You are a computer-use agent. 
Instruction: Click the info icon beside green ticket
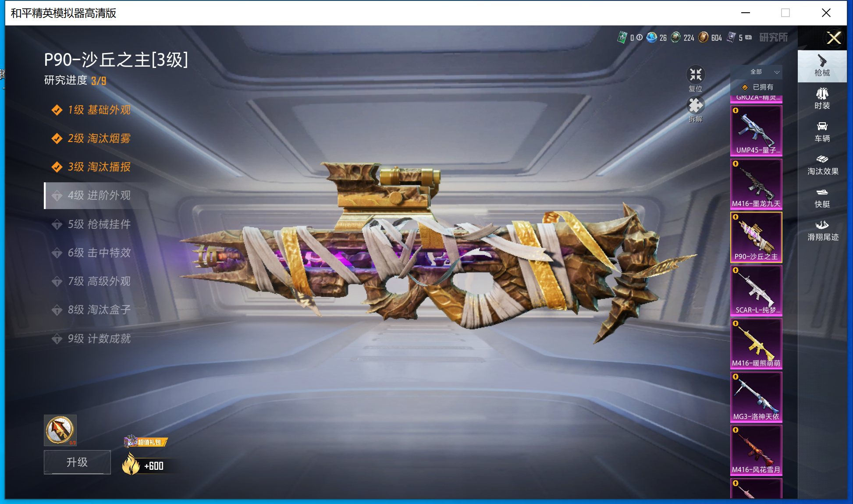[640, 38]
